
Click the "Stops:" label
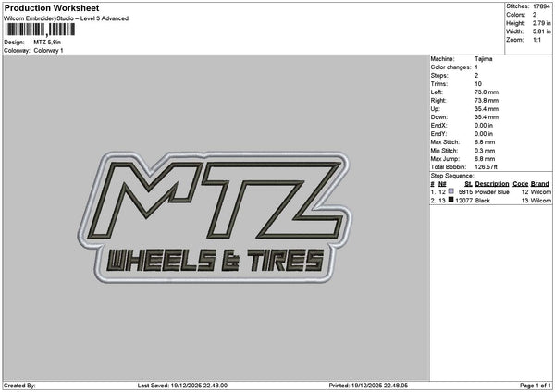pos(439,76)
